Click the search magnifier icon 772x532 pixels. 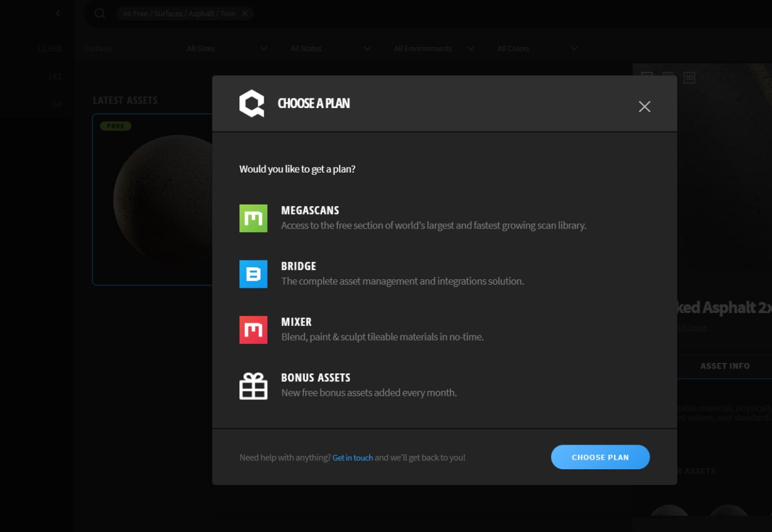click(x=100, y=13)
